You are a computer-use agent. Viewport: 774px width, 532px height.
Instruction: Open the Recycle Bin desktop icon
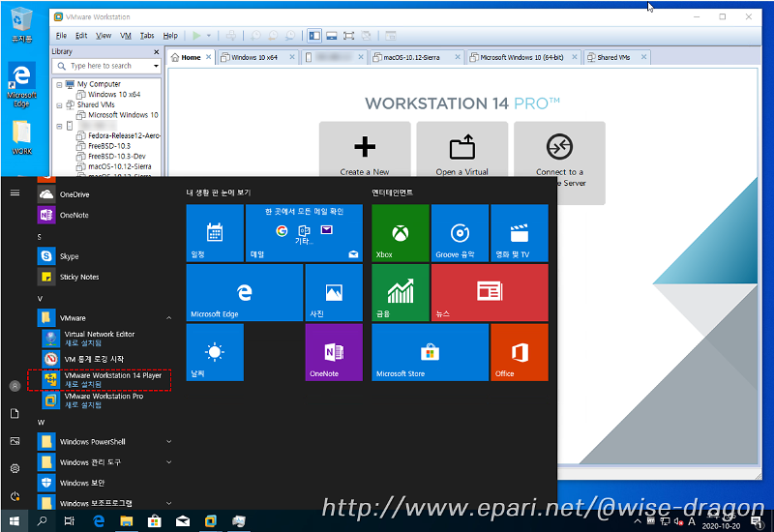point(21,25)
